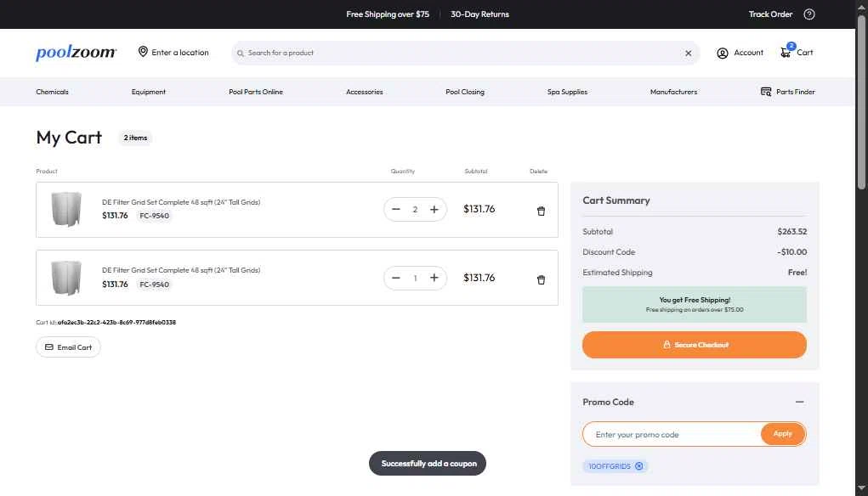Open the Account user icon
The height and width of the screenshot is (496, 868).
click(723, 53)
